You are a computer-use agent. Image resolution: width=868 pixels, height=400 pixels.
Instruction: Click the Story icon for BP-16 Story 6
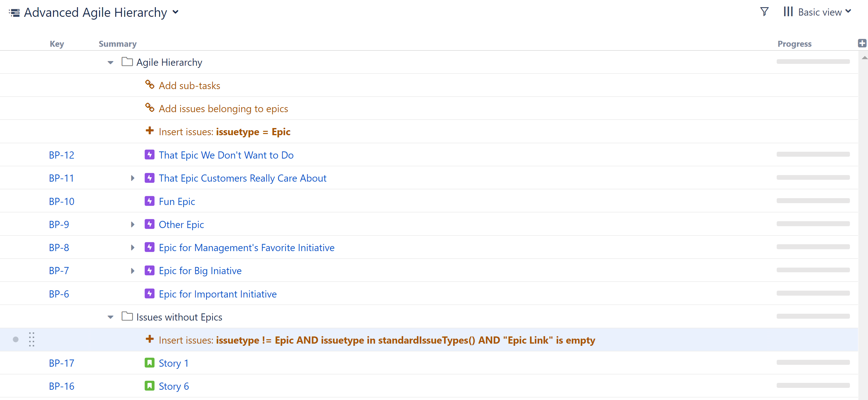point(149,386)
